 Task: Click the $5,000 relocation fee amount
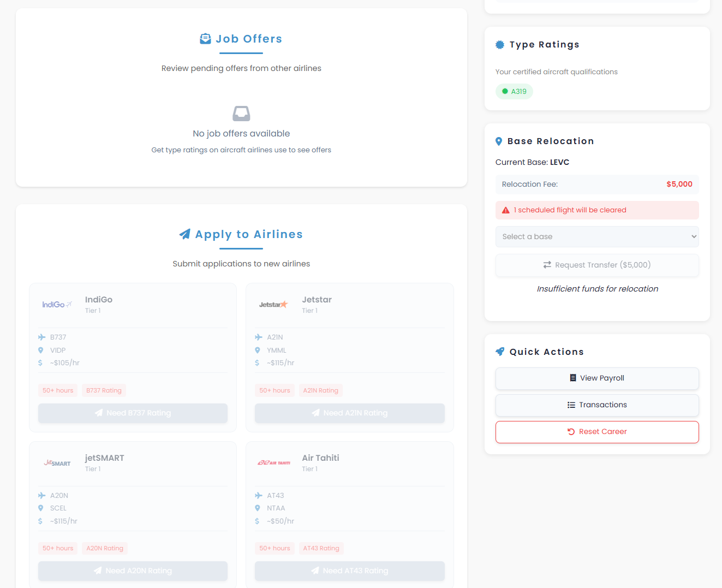click(x=679, y=185)
